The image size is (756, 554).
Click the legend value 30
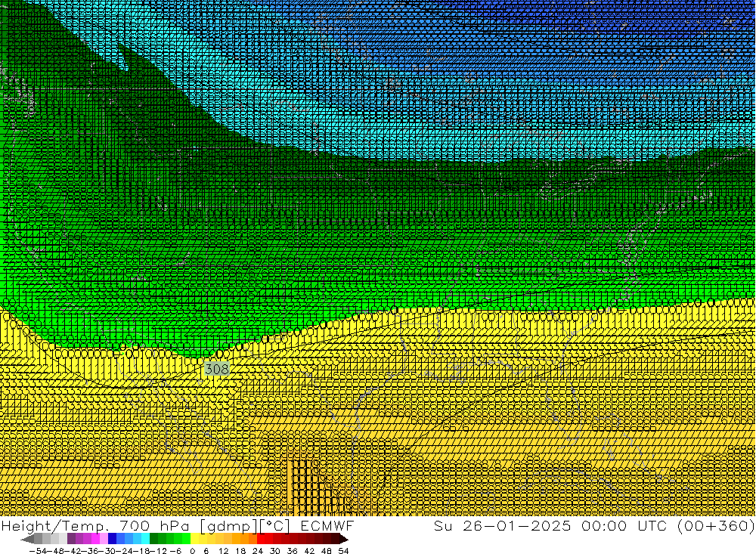[275, 551]
